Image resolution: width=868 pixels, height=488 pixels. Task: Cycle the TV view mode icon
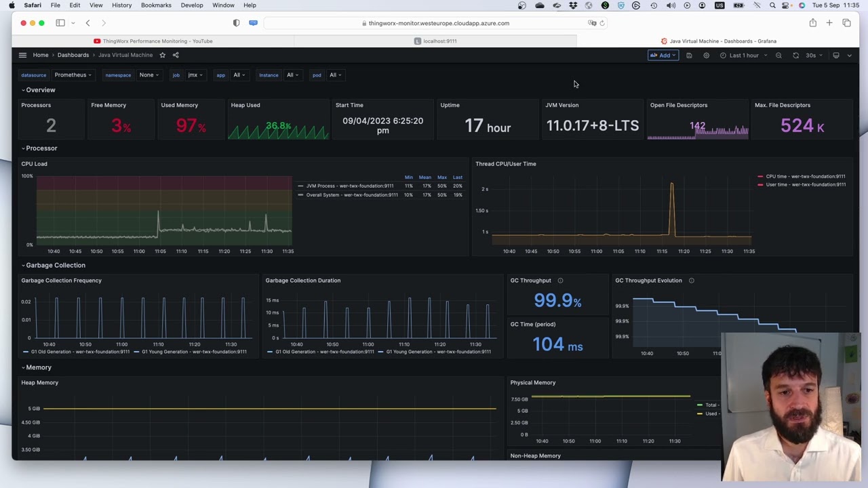point(836,56)
